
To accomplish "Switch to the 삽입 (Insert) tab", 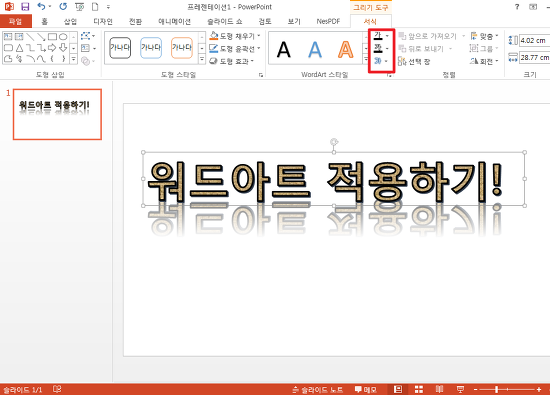I will pos(70,21).
